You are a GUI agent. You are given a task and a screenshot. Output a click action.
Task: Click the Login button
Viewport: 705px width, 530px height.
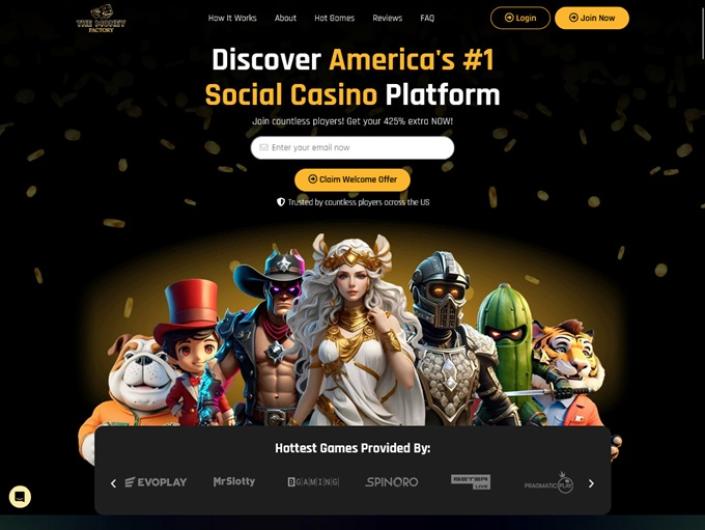pos(520,18)
